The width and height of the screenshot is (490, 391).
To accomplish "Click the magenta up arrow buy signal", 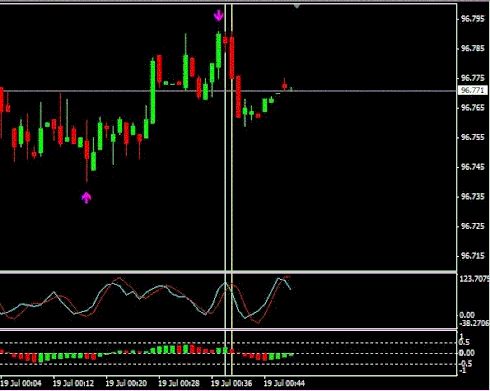I will tap(86, 197).
